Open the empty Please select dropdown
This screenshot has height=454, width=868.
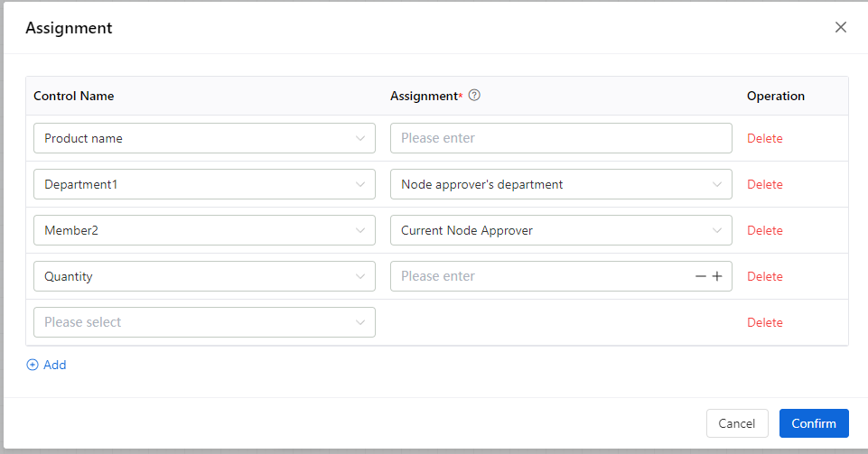point(204,322)
